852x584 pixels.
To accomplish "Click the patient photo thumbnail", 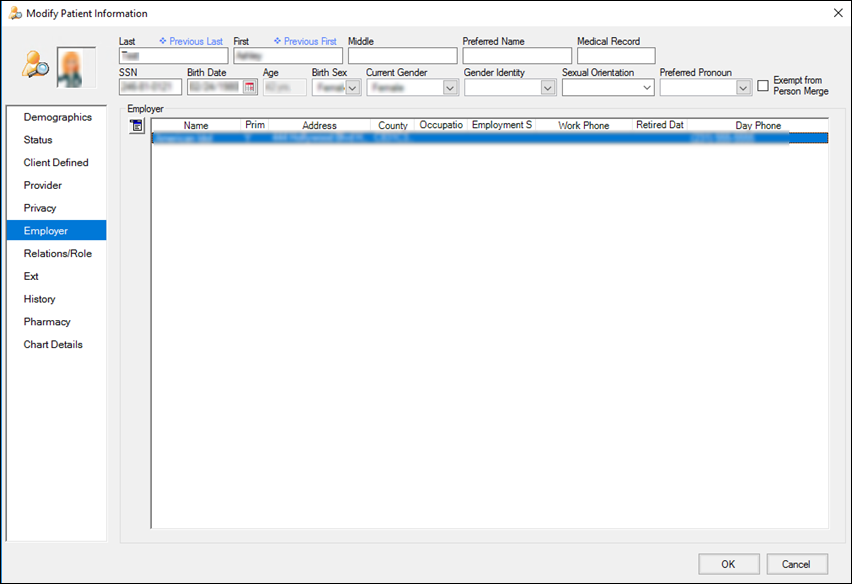I will point(76,67).
